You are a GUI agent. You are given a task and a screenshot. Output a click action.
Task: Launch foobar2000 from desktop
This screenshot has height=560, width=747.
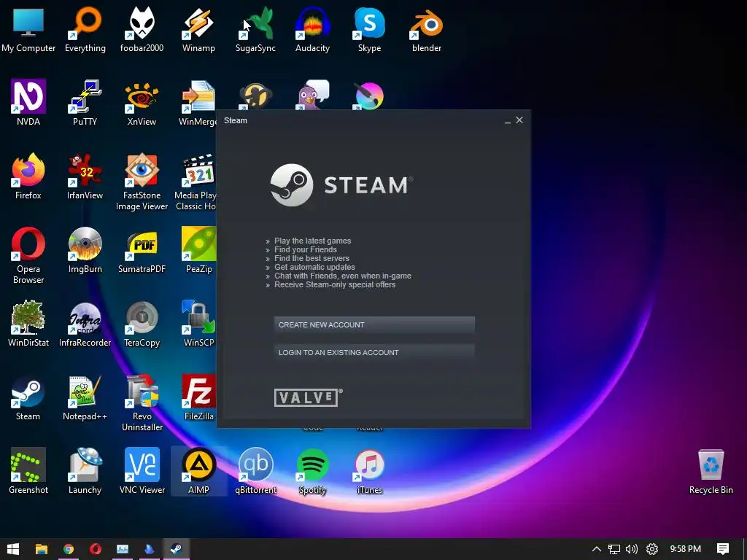click(142, 29)
